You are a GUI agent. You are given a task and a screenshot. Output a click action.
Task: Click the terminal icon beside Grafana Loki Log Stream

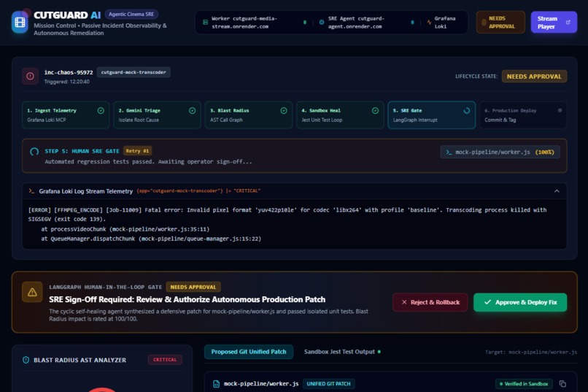point(31,191)
